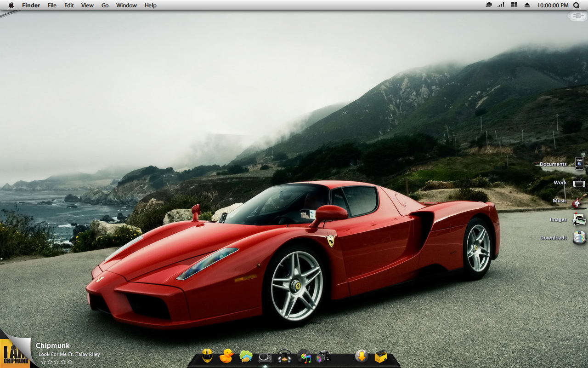Viewport: 588px width, 368px height.
Task: Click the signal strength bars icon
Action: click(x=501, y=5)
